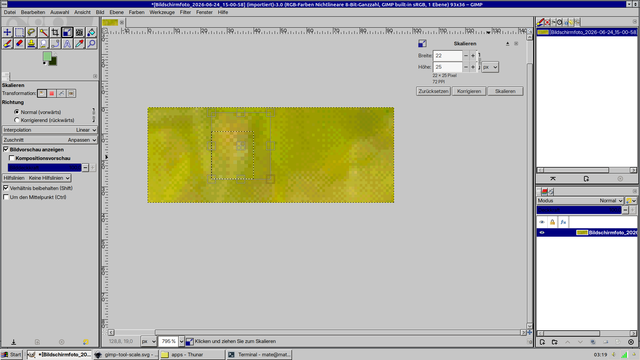Select the Scale transform tool in toolbox
The width and height of the screenshot is (640, 360).
point(67,32)
